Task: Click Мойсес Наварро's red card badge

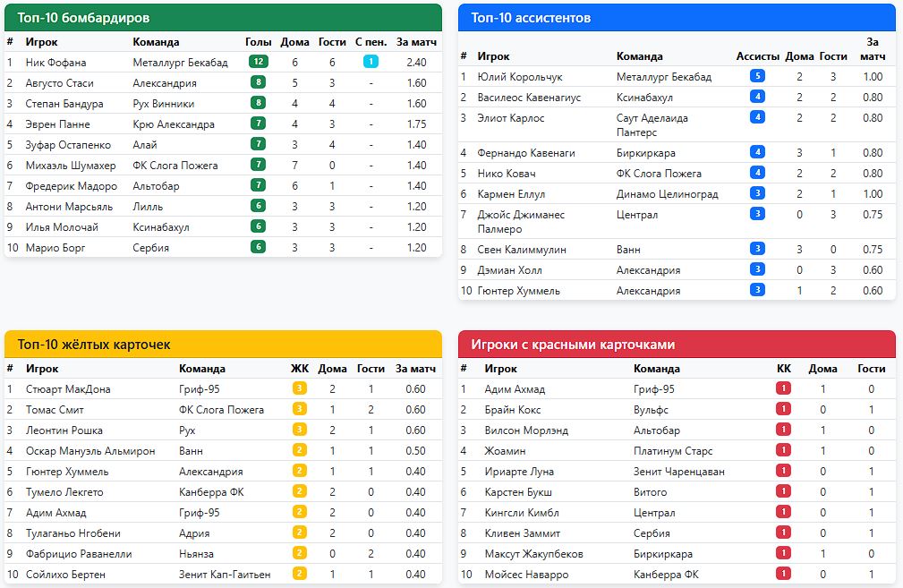Action: (783, 574)
